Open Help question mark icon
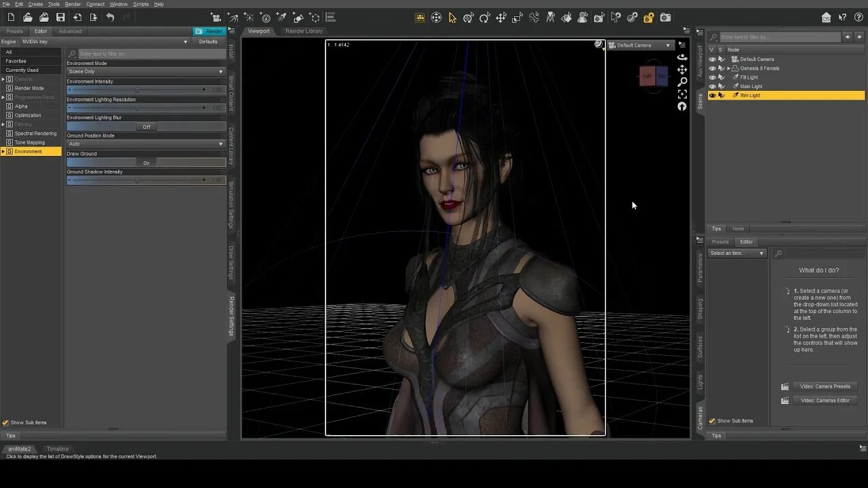The image size is (868, 488). 859,18
